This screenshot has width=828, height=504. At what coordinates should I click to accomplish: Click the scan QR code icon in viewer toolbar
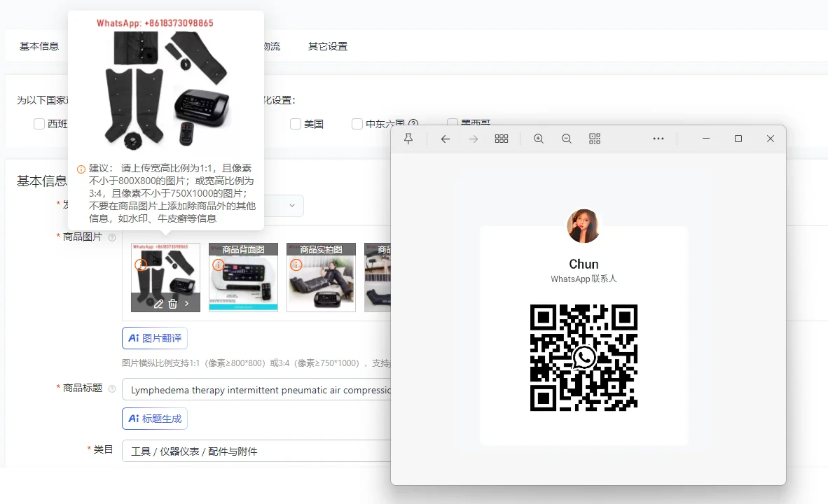pyautogui.click(x=595, y=139)
